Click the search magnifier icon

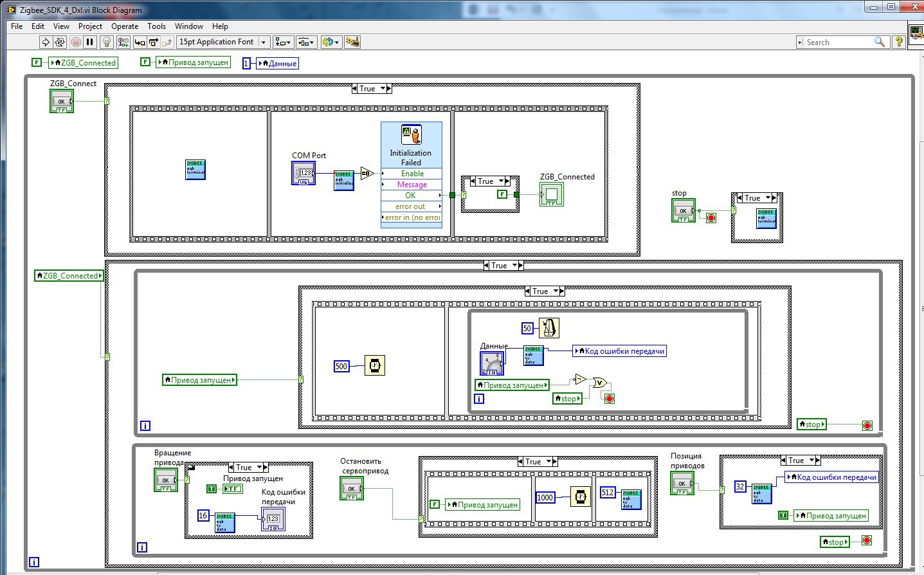pyautogui.click(x=880, y=42)
